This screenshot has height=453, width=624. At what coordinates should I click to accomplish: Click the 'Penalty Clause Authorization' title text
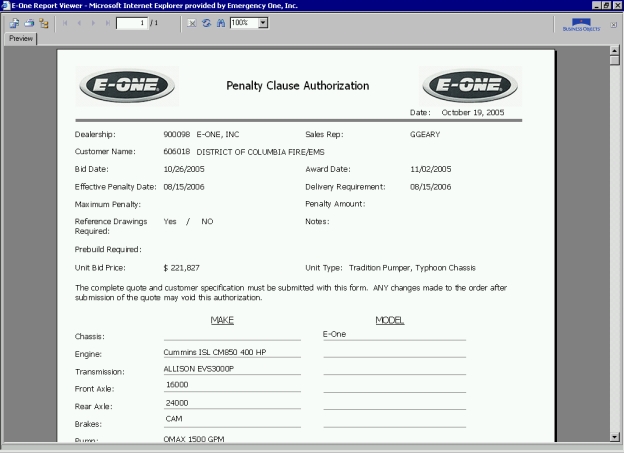298,86
